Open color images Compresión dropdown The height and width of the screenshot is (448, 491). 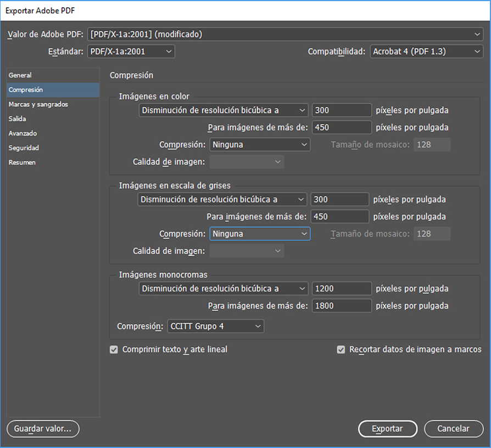click(x=260, y=144)
